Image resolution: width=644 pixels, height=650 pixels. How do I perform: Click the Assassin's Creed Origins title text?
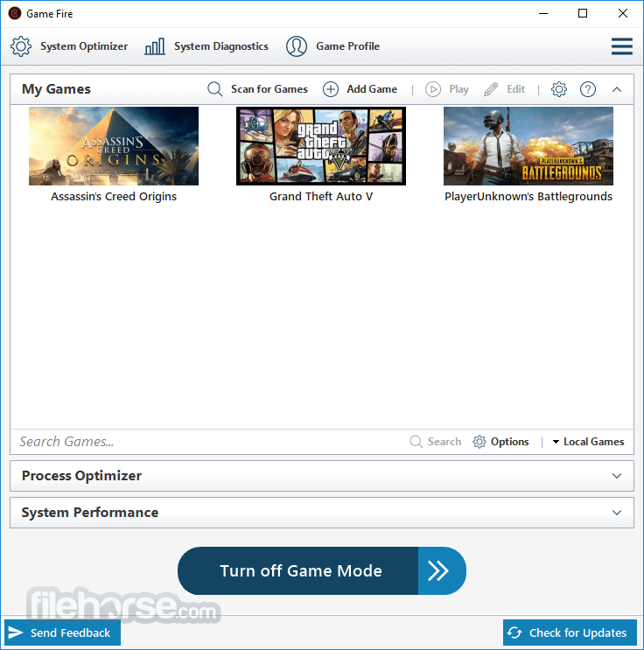[x=114, y=197]
